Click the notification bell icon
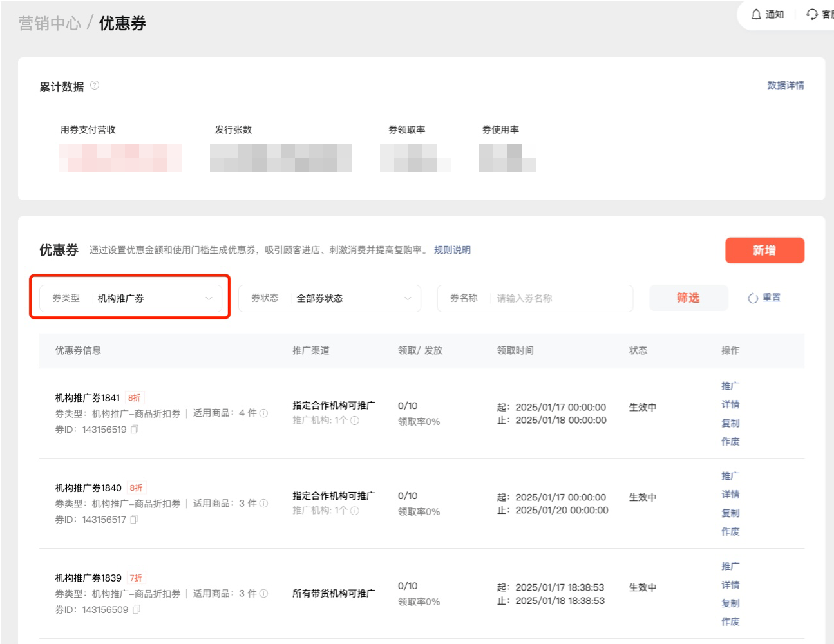 pos(757,14)
